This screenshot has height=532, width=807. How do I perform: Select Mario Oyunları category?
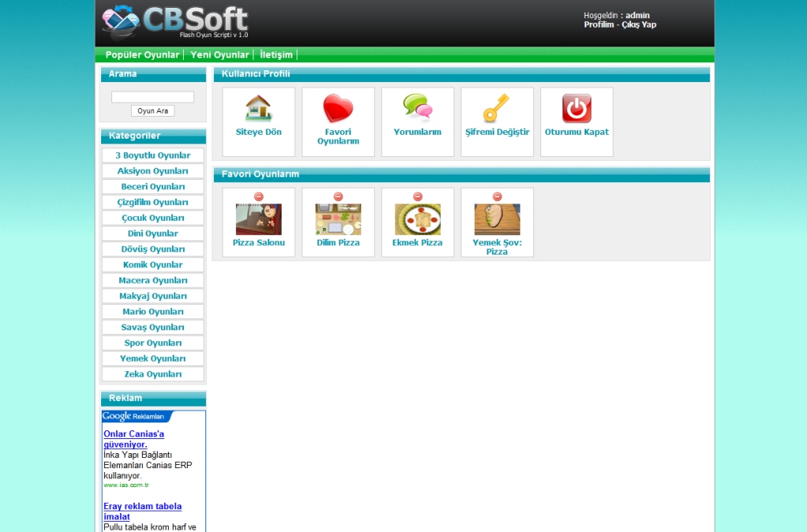[153, 311]
